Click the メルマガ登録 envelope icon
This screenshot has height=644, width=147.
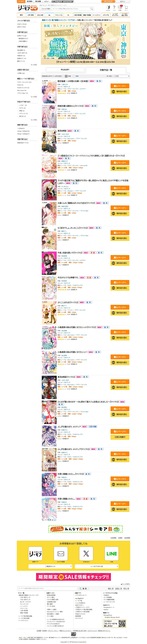pyautogui.click(x=61, y=553)
